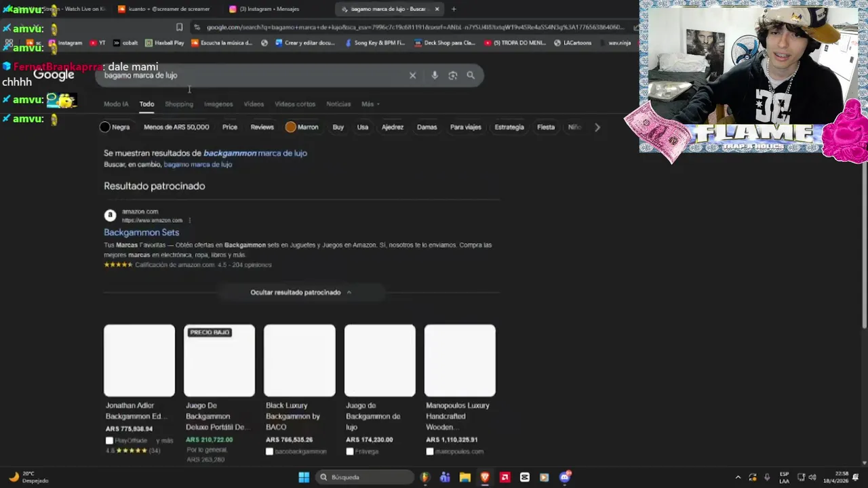Open File Explorer from taskbar

pos(465,477)
